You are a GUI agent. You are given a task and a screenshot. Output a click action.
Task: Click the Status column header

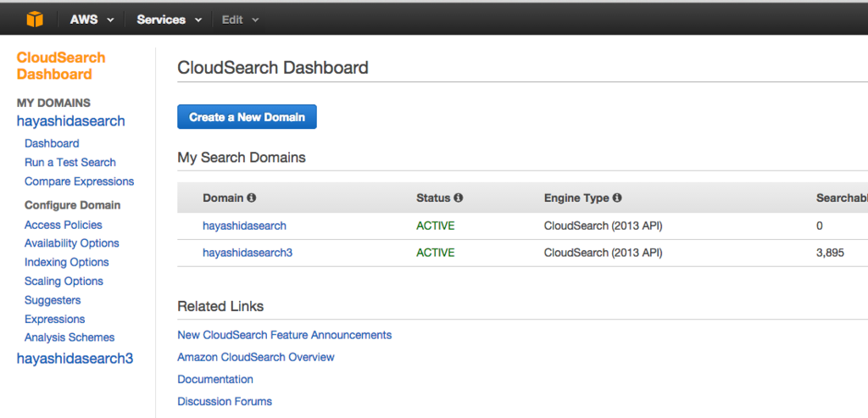point(433,198)
